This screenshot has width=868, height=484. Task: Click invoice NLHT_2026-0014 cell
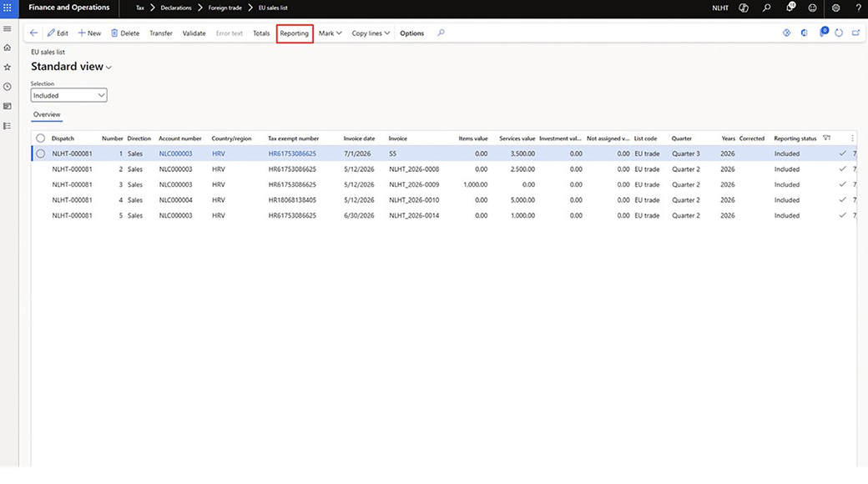pos(414,215)
